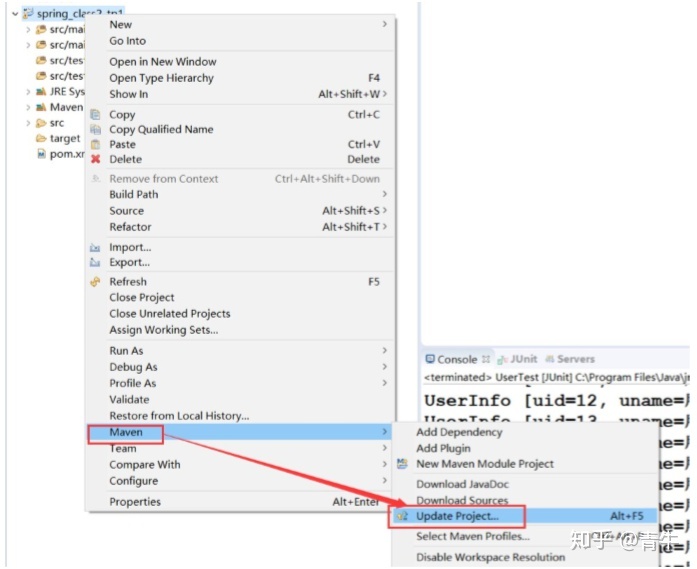This screenshot has width=697, height=569.
Task: Click the JUnit tab icon
Action: 503,359
